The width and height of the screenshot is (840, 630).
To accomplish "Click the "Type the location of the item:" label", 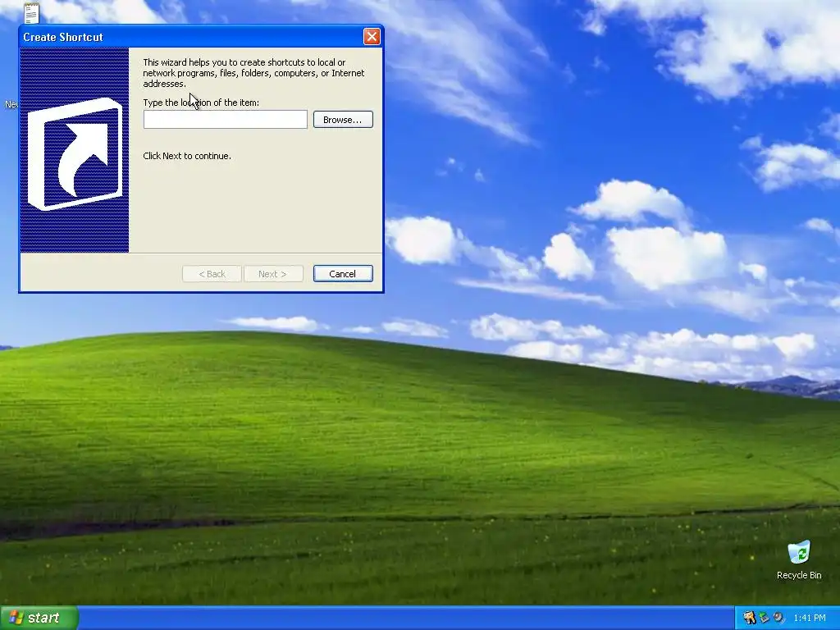I will click(201, 103).
